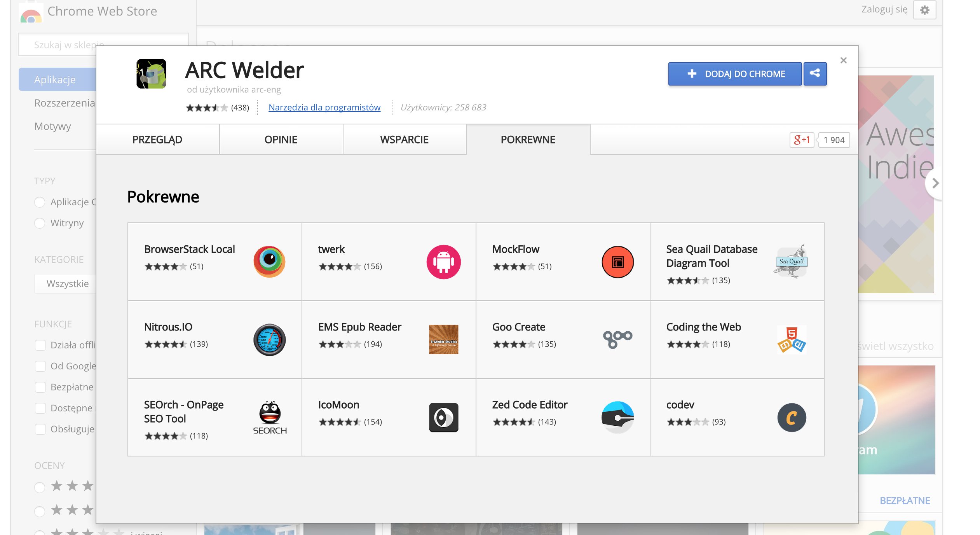Screen dimensions: 980x535
Task: Click the BrowserStack Local eye icon
Action: (269, 262)
